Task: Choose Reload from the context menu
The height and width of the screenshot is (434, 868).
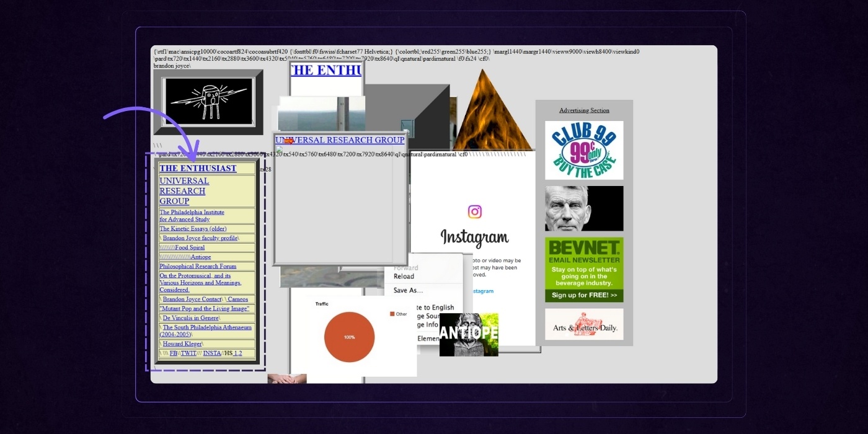Action: point(404,277)
